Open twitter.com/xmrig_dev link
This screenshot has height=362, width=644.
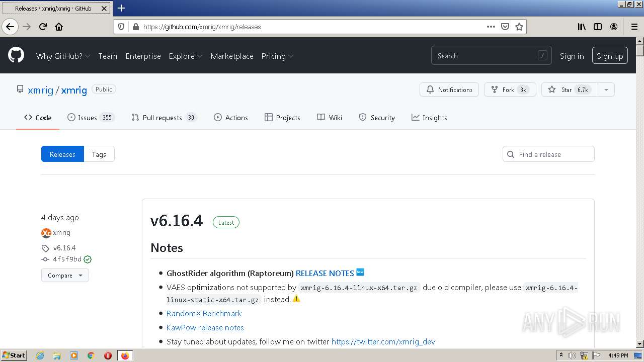pyautogui.click(x=383, y=341)
